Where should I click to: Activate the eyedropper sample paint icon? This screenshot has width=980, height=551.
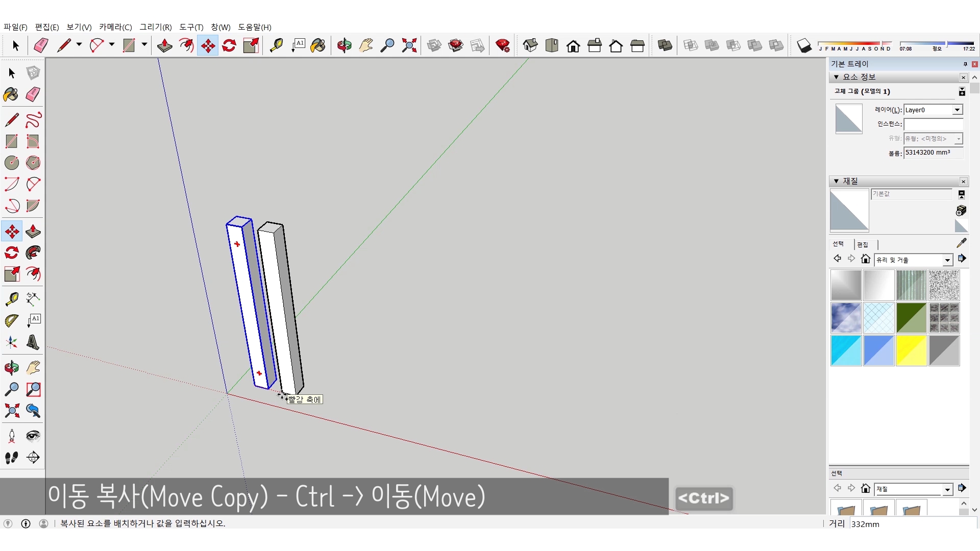pos(961,243)
